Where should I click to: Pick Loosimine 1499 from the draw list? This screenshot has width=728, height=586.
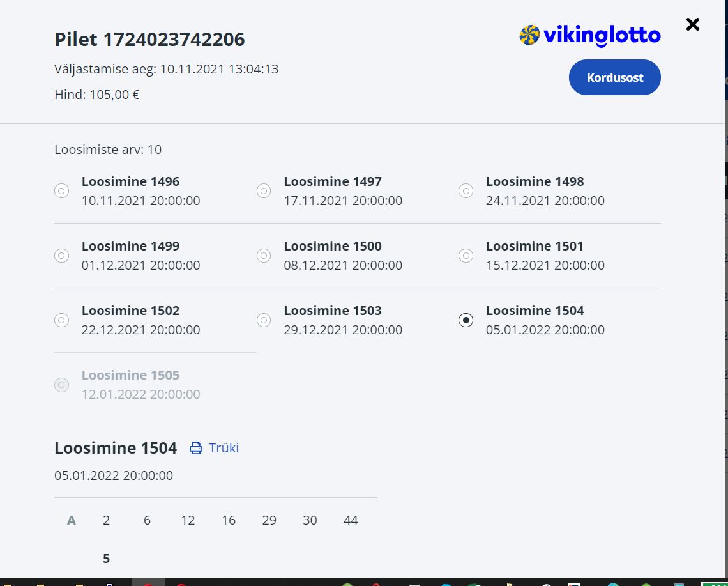[62, 255]
